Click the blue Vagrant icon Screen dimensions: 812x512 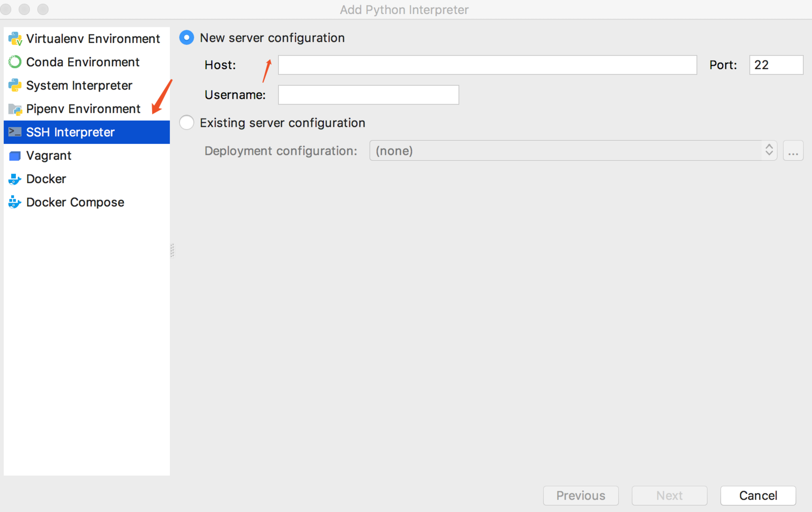[15, 156]
